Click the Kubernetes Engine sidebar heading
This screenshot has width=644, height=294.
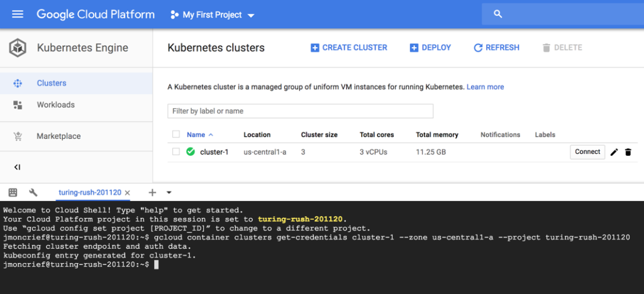pyautogui.click(x=82, y=48)
